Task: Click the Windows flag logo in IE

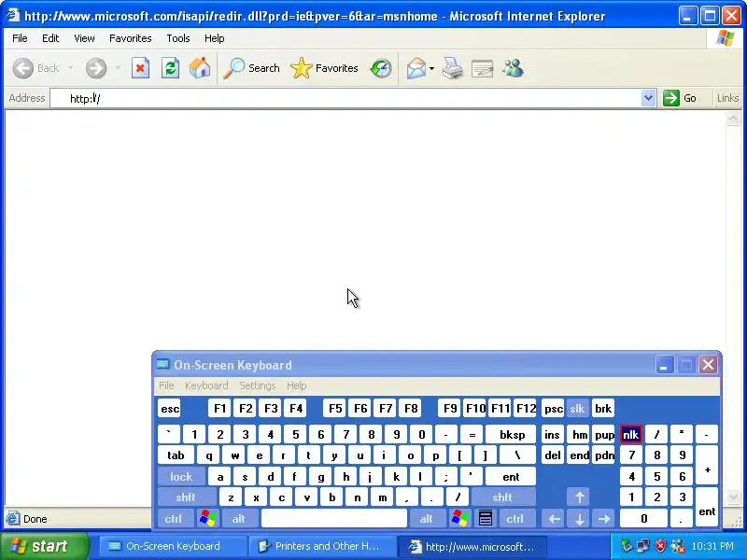Action: point(726,38)
